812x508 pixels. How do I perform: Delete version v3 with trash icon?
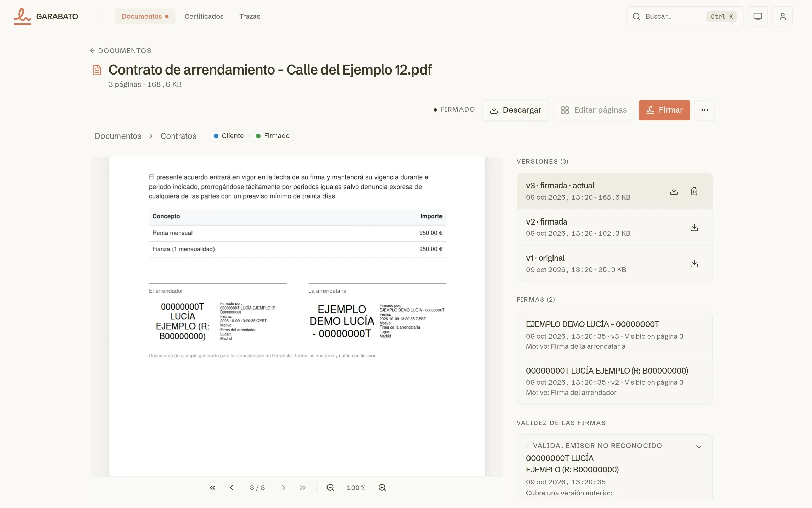tap(694, 191)
